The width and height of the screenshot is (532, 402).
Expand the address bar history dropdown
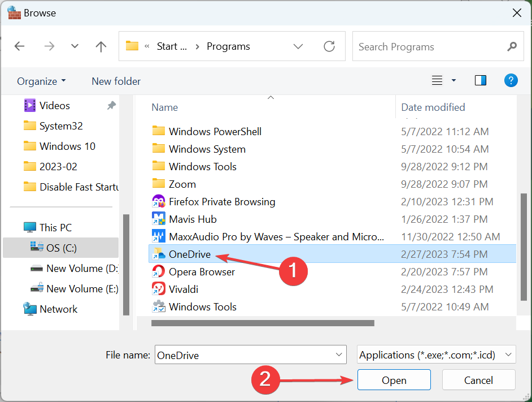298,46
